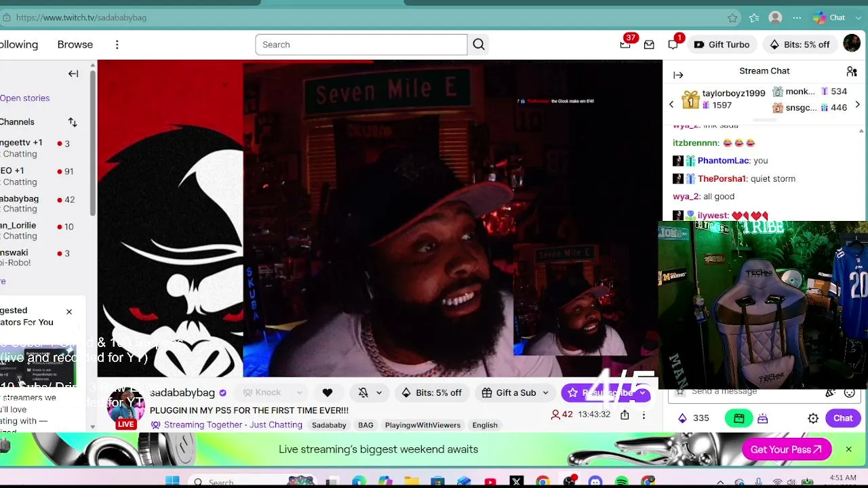
Task: Launch YouTube from the taskbar
Action: pyautogui.click(x=490, y=482)
